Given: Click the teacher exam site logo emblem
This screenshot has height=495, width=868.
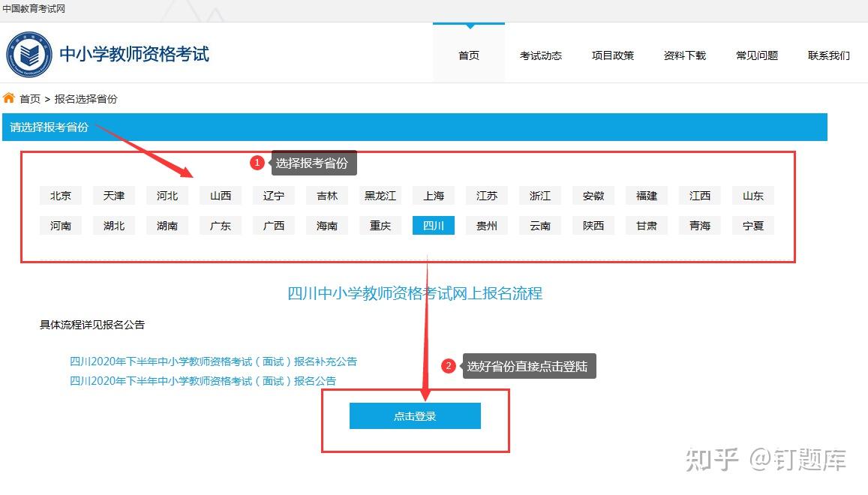Looking at the screenshot, I should pyautogui.click(x=29, y=54).
